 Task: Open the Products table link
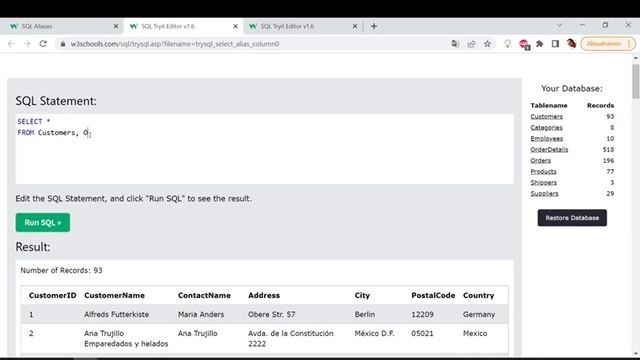pyautogui.click(x=543, y=172)
